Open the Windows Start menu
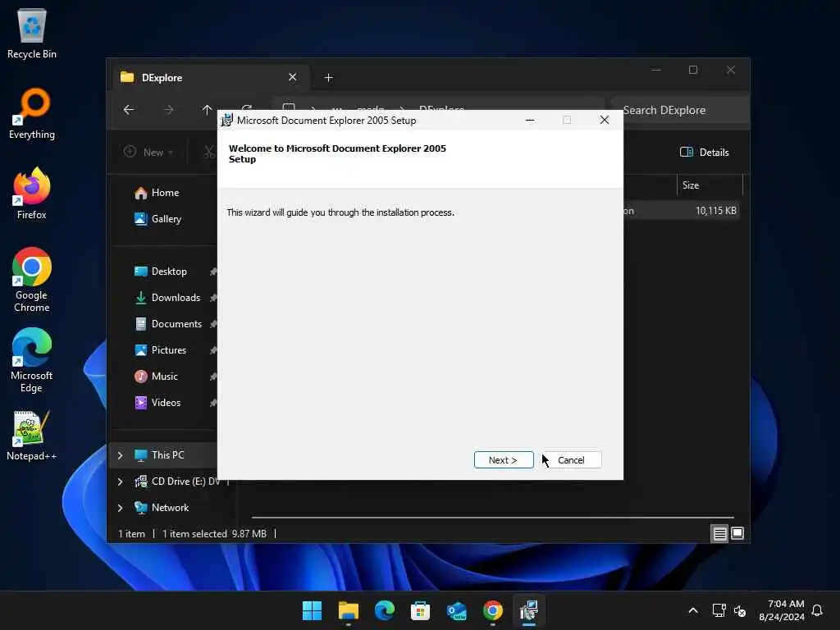 [x=313, y=610]
